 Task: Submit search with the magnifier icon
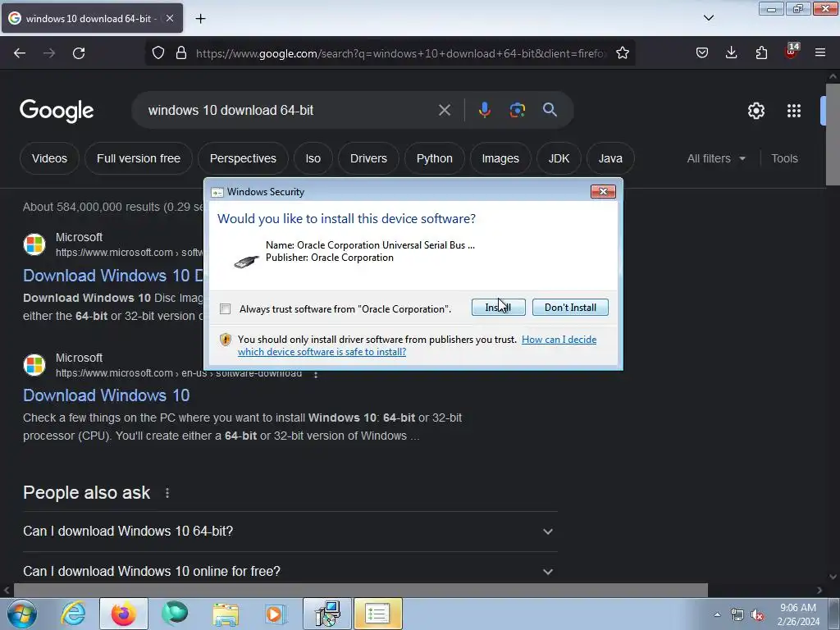[x=550, y=111]
